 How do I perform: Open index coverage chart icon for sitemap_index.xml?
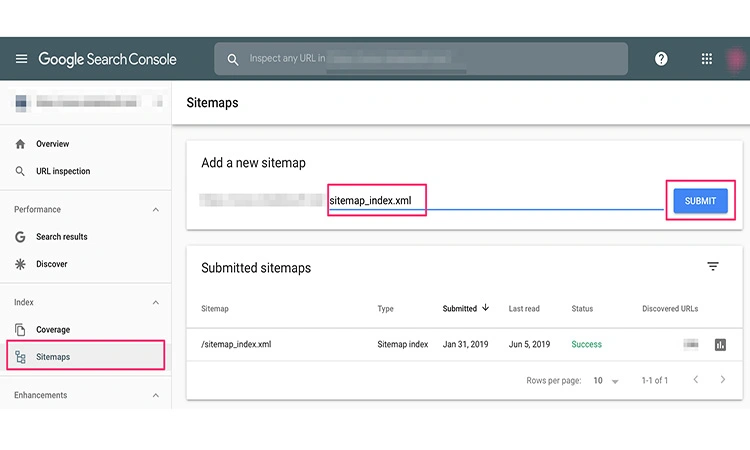720,344
